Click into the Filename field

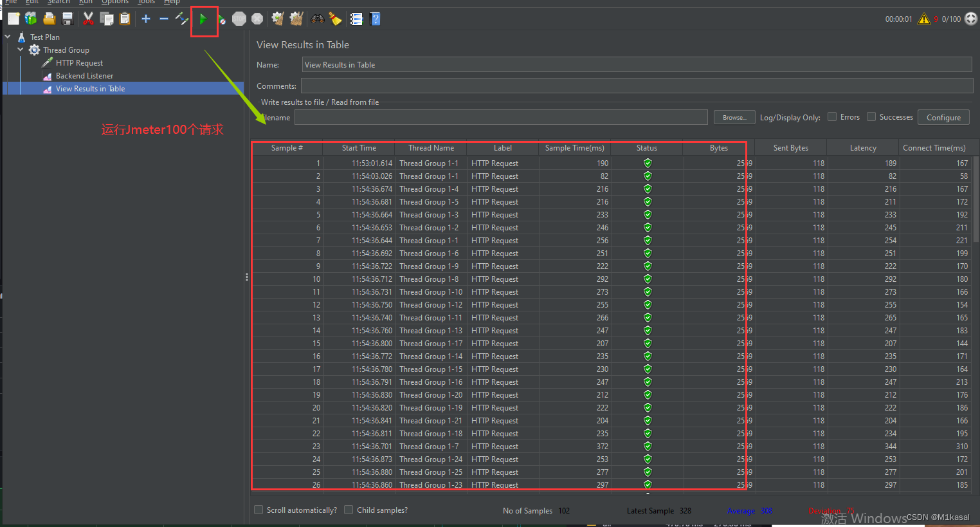501,117
